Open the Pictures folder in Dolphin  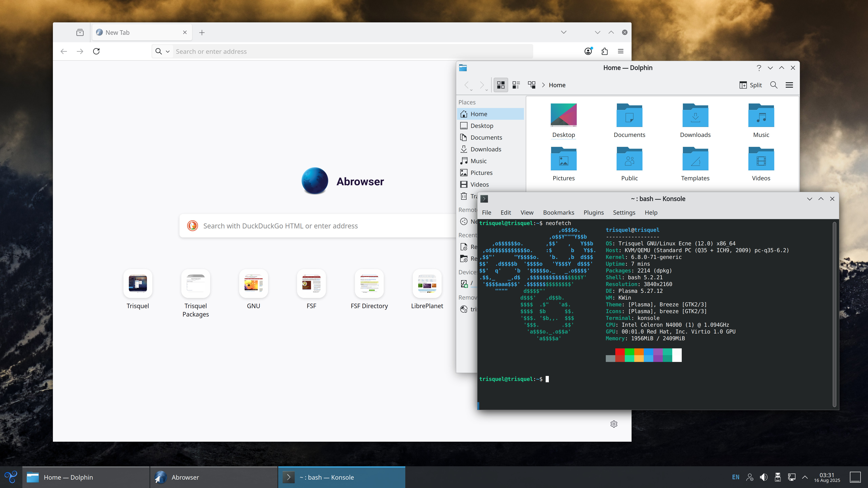563,164
